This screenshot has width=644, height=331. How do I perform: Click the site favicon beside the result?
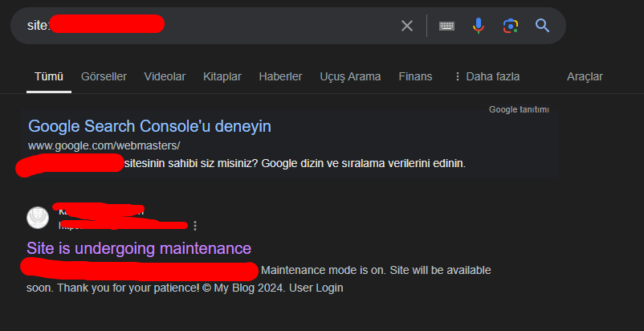tap(38, 218)
